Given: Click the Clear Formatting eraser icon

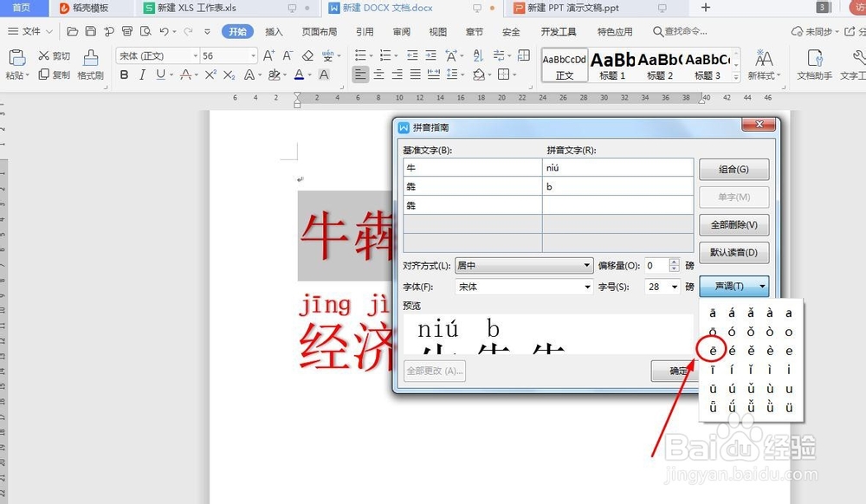Looking at the screenshot, I should (308, 55).
